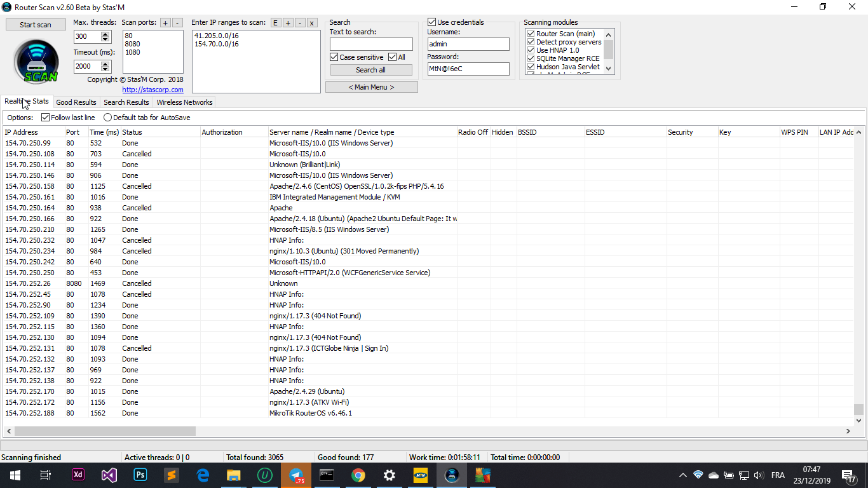Click results table scroll down arrow
This screenshot has height=488, width=868.
coord(858,420)
